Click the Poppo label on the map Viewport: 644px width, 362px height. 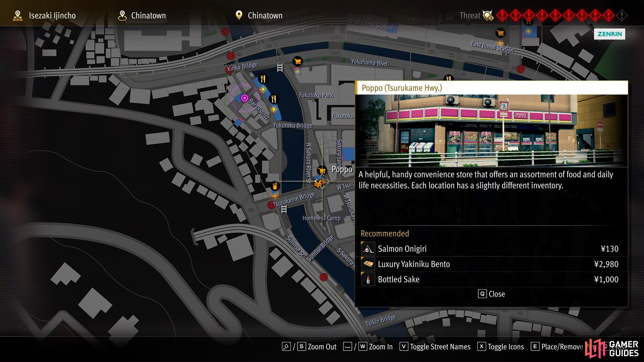point(342,170)
